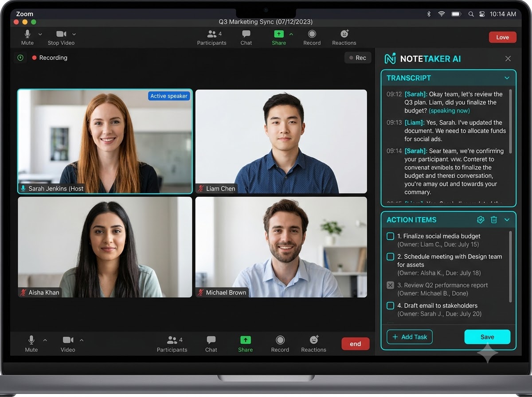Screen dimensions: 532x397
Task: Open the Zoom menu in the menu bar
Action: (x=25, y=14)
